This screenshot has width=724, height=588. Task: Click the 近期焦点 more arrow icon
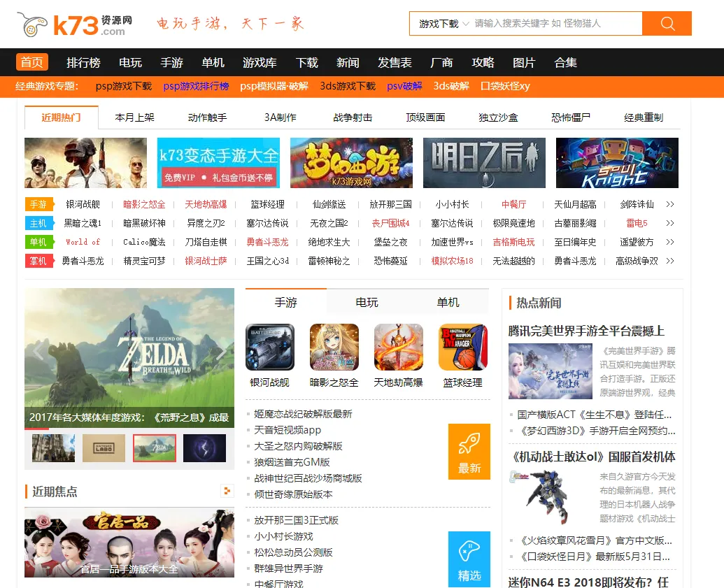coord(227,491)
